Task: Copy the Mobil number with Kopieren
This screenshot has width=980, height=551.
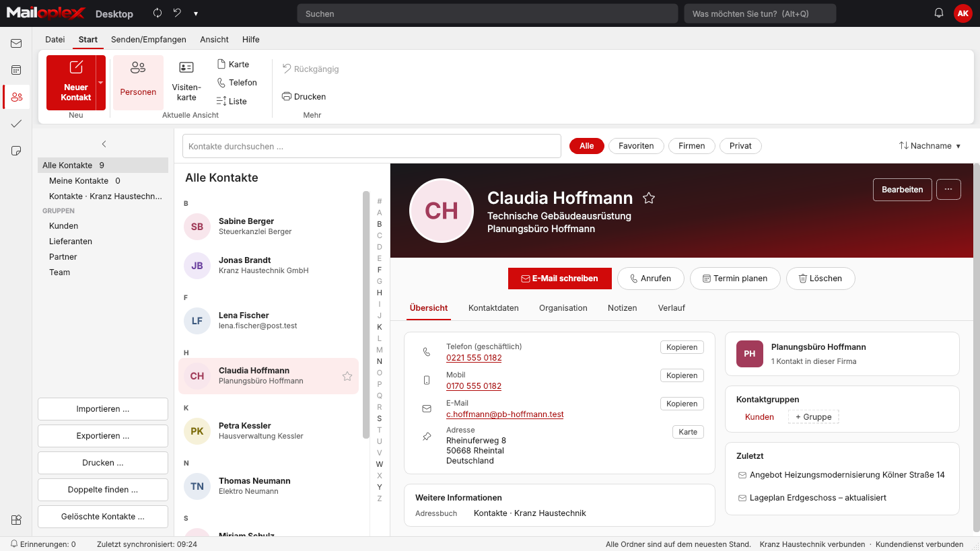Action: (682, 375)
